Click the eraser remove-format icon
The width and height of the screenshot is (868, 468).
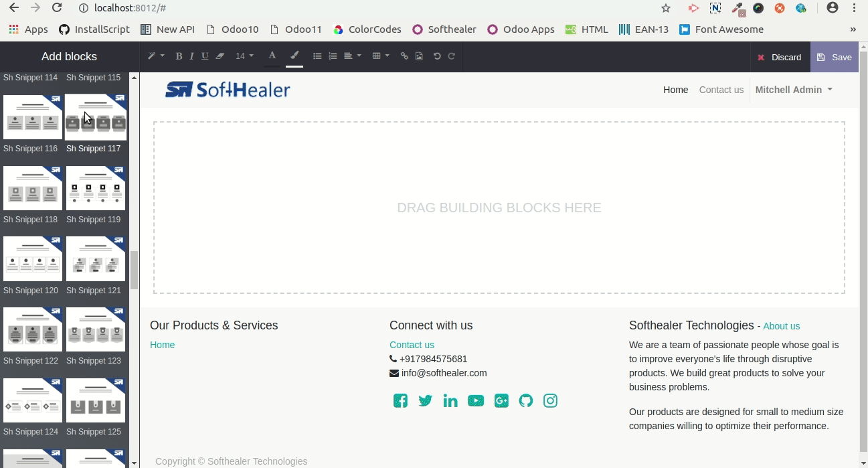point(220,56)
